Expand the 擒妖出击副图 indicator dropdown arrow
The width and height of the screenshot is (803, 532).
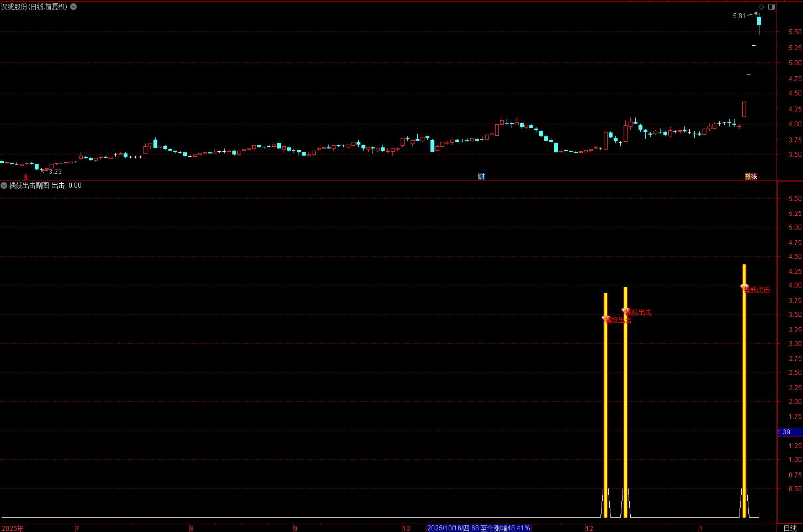4,185
